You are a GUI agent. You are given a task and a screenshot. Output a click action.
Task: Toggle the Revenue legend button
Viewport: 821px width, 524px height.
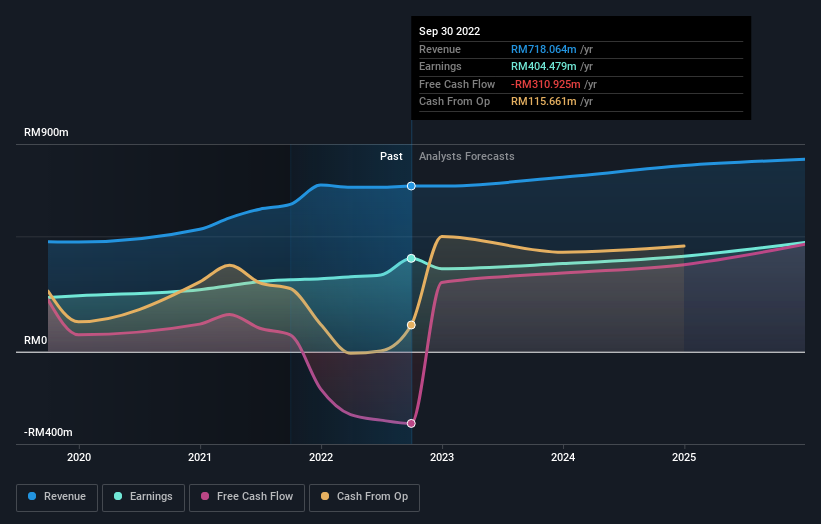(x=57, y=497)
